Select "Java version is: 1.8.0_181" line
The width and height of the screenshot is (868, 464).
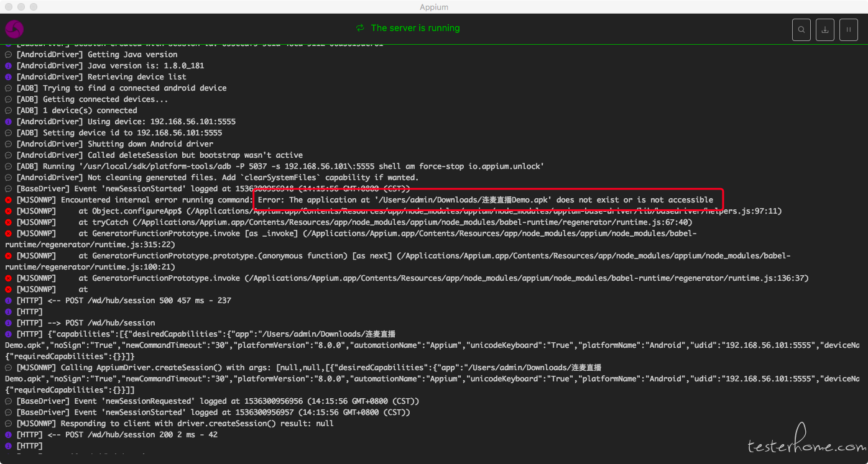coord(110,65)
